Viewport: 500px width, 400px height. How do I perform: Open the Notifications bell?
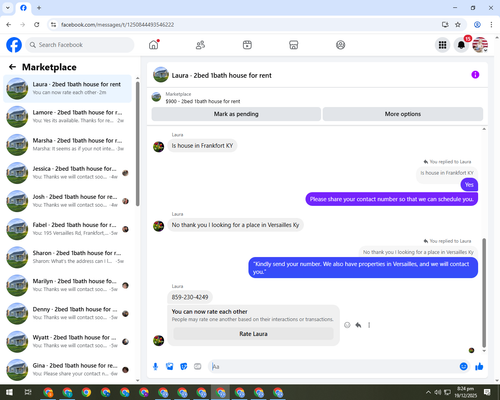point(461,45)
